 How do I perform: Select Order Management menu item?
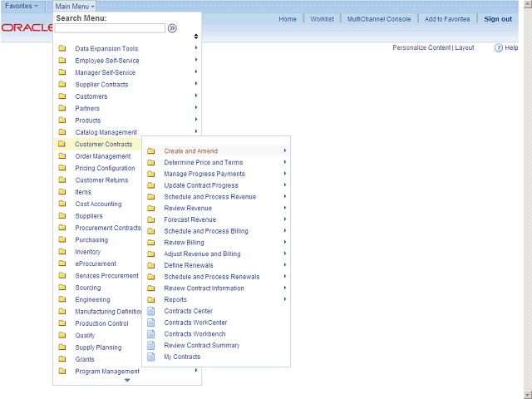(102, 156)
